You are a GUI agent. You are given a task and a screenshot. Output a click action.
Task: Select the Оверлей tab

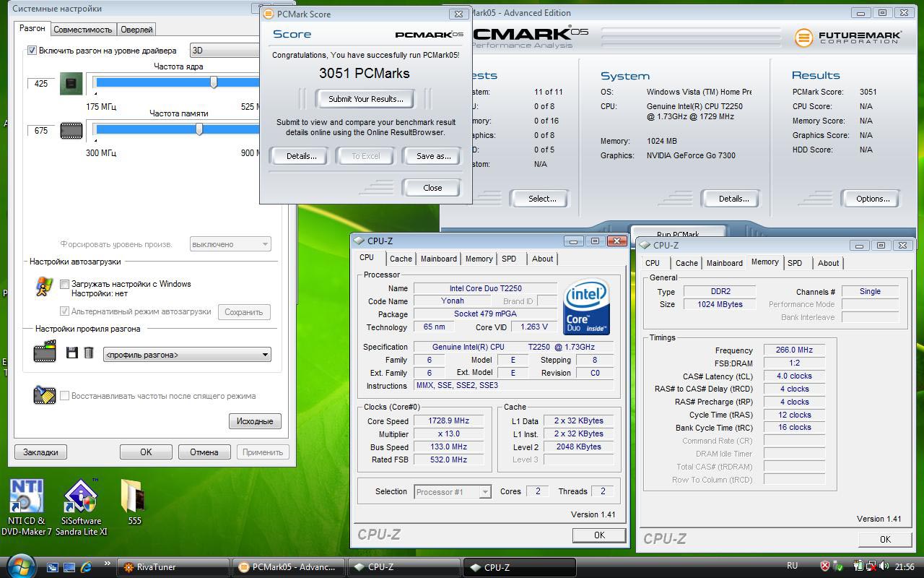click(x=136, y=30)
